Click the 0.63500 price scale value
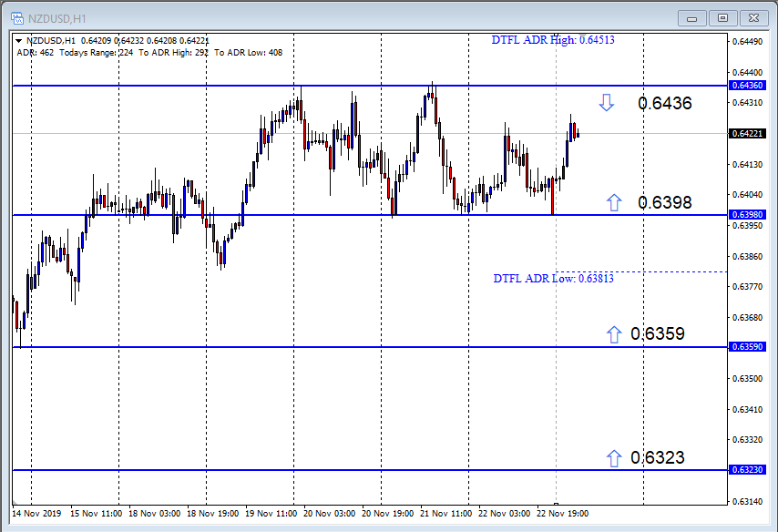 point(747,378)
